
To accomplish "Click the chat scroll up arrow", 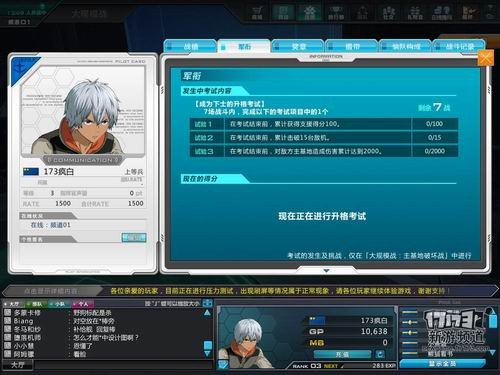I will pyautogui.click(x=207, y=313).
